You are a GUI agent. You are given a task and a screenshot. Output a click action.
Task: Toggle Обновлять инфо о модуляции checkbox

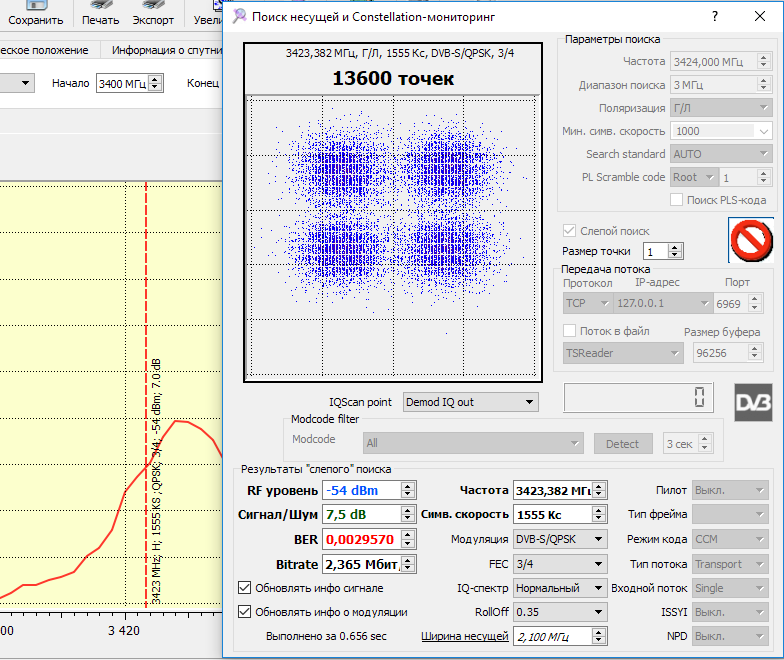pos(245,612)
